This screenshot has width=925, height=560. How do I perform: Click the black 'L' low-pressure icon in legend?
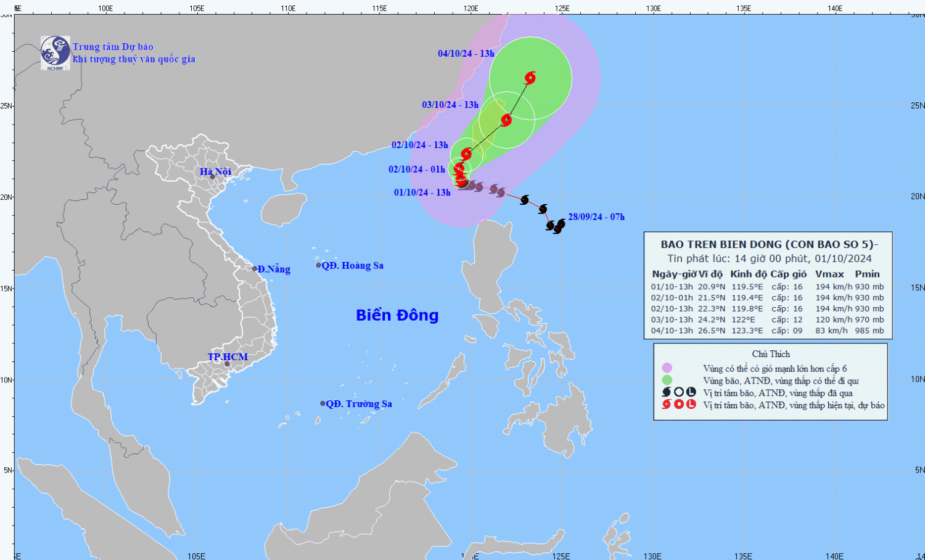pyautogui.click(x=691, y=392)
